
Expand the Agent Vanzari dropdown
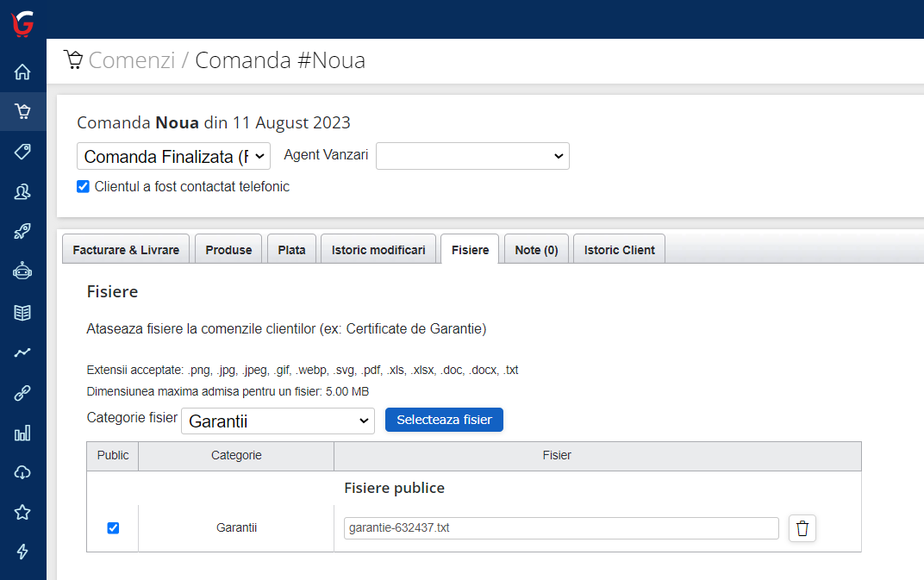point(472,156)
